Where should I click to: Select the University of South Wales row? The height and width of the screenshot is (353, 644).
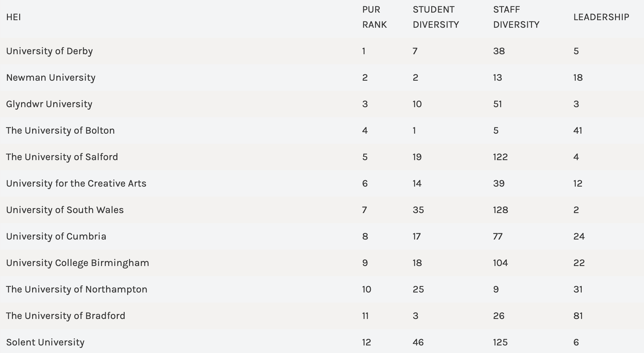(65, 210)
